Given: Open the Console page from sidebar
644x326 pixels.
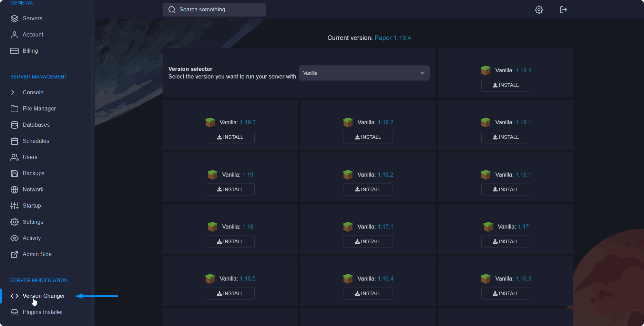Looking at the screenshot, I should coord(33,92).
